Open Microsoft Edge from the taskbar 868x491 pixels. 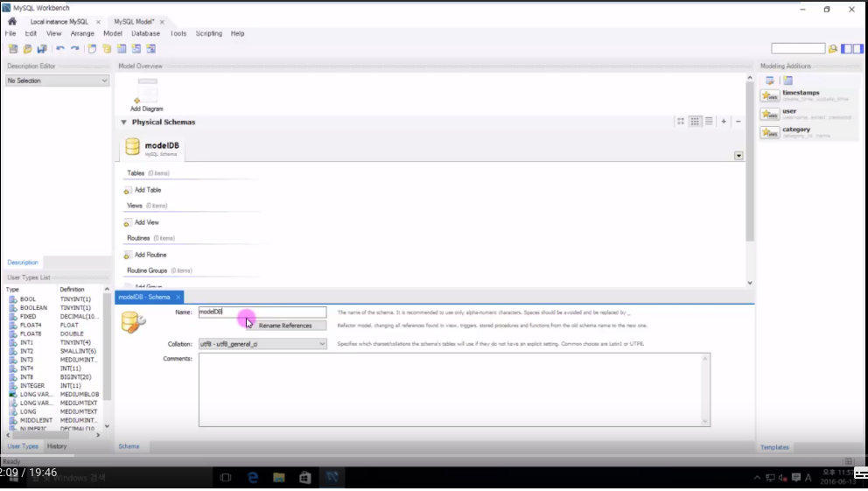pos(253,478)
